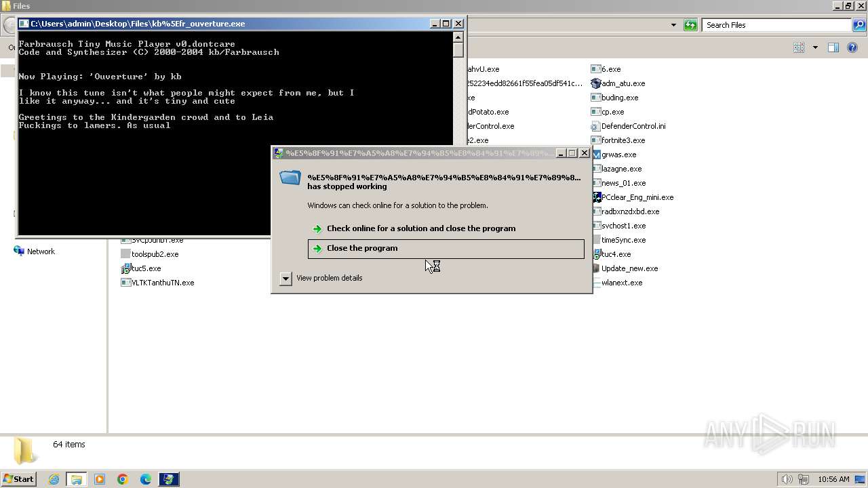The image size is (868, 488).
Task: Click the File Explorer taskbar button
Action: click(77, 479)
